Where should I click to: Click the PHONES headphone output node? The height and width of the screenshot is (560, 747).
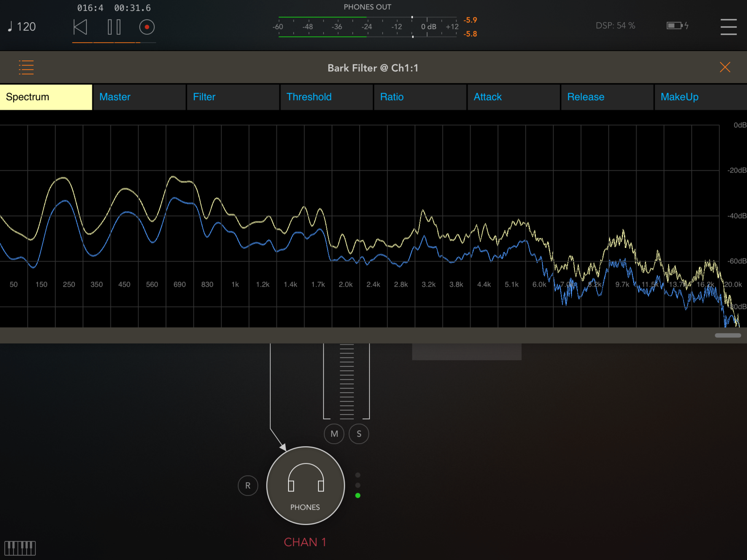pos(305,485)
